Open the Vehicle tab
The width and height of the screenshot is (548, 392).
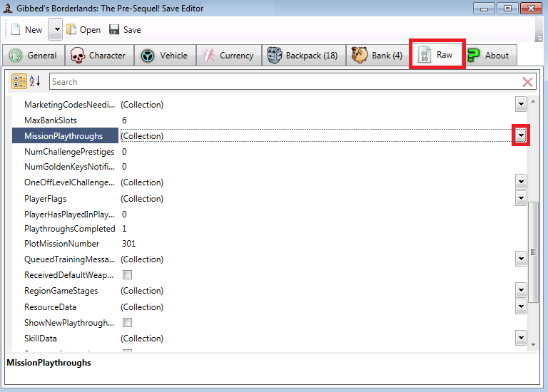click(x=165, y=55)
